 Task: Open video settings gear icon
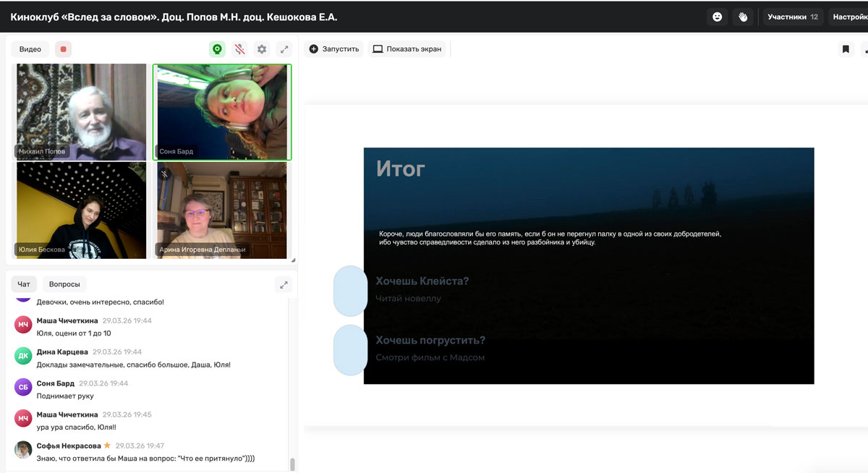[262, 49]
